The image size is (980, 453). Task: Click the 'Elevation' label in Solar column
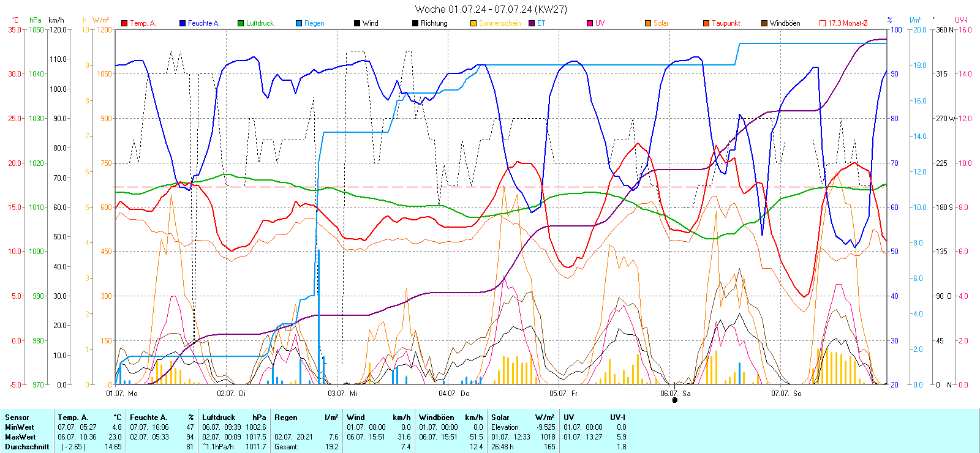point(505,427)
